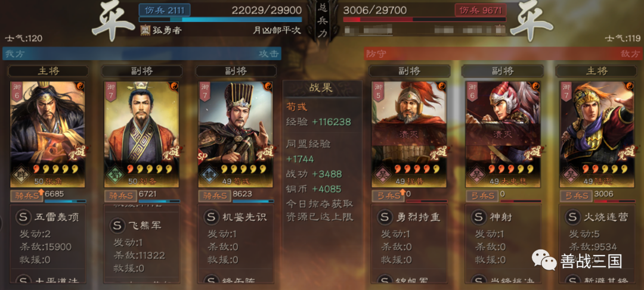This screenshot has width=644, height=290.
Task: Click the S icon beside 神射 skill
Action: click(x=479, y=217)
